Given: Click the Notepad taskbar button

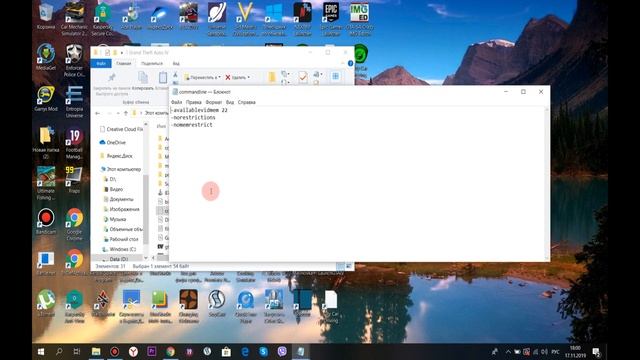Looking at the screenshot, I should [x=301, y=351].
